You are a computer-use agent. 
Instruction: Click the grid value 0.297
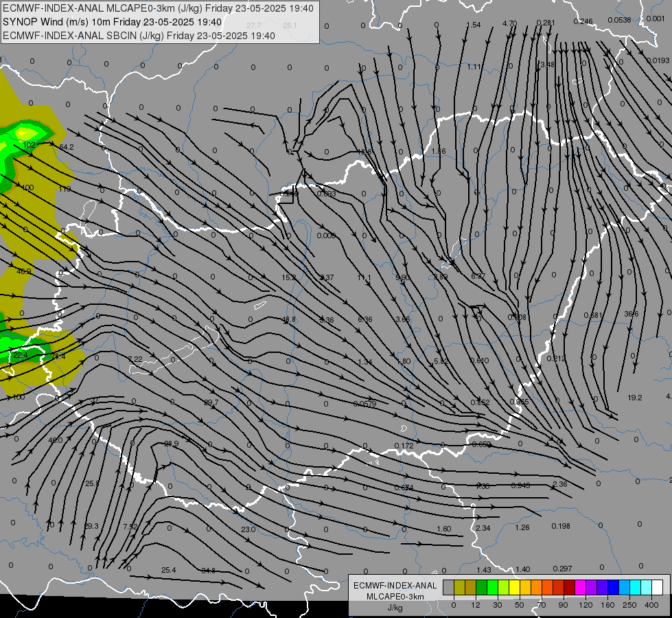562,569
